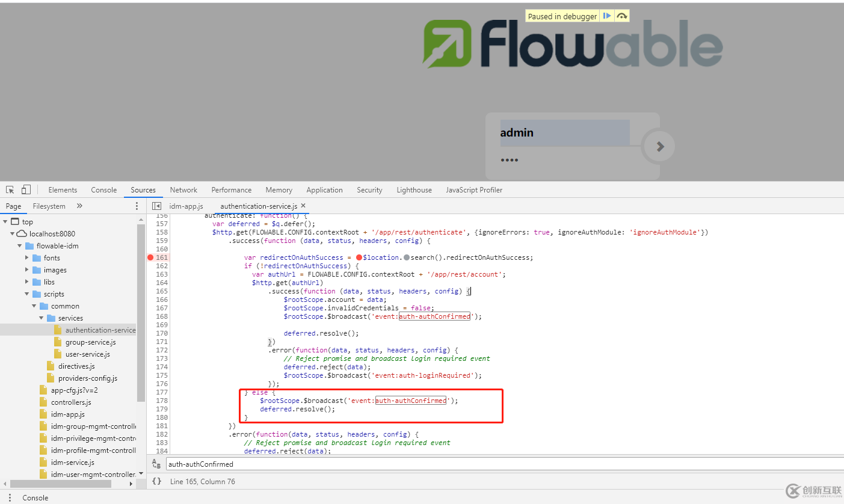Collapse the services folder
Image resolution: width=844 pixels, height=504 pixels.
pyautogui.click(x=42, y=318)
